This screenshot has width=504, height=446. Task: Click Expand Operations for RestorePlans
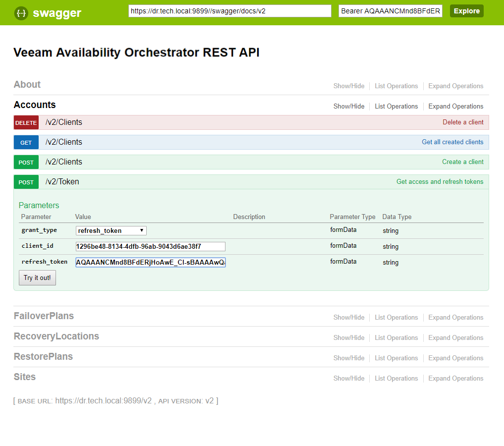click(x=456, y=358)
